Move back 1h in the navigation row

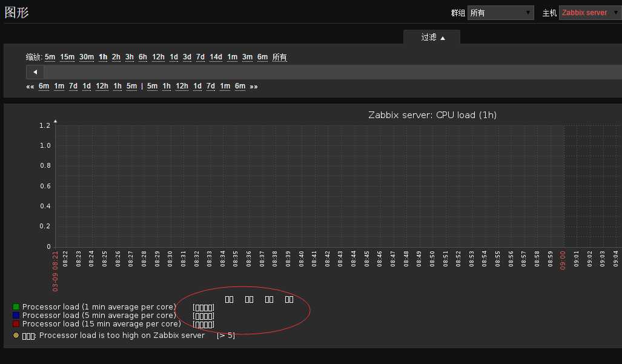pyautogui.click(x=117, y=86)
